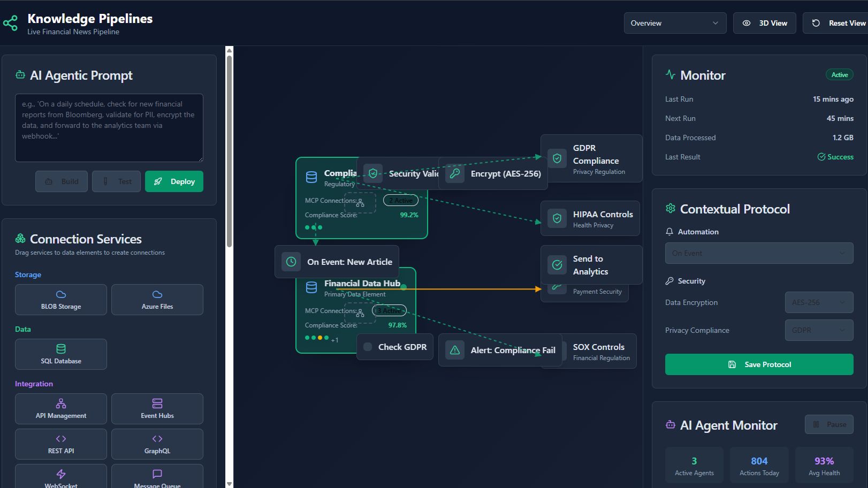
Task: Choose the Event Hubs service icon
Action: click(157, 403)
